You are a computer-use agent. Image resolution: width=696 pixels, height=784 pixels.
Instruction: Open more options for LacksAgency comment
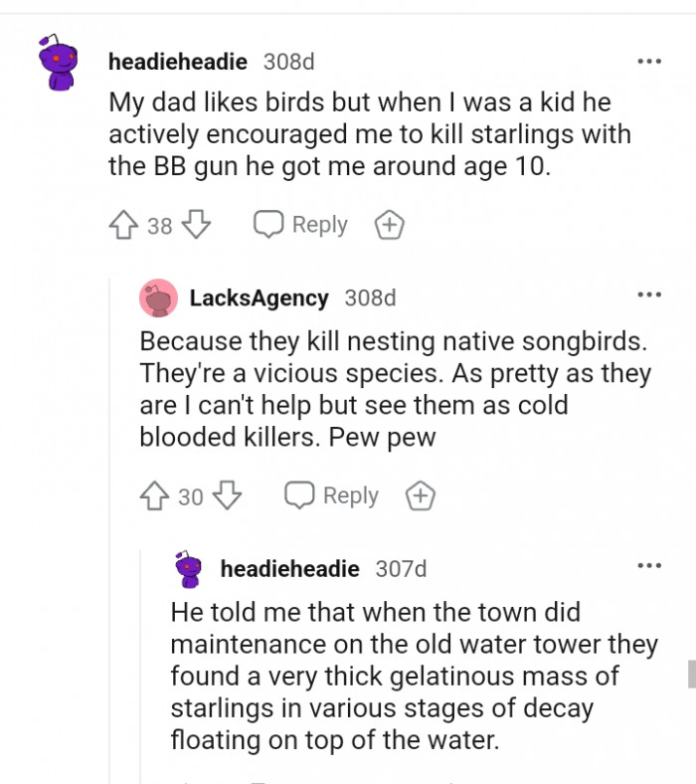648,295
